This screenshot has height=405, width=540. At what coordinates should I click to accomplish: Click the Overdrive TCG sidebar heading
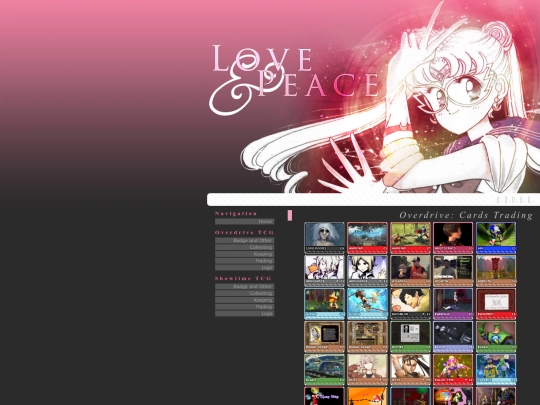coord(244,232)
